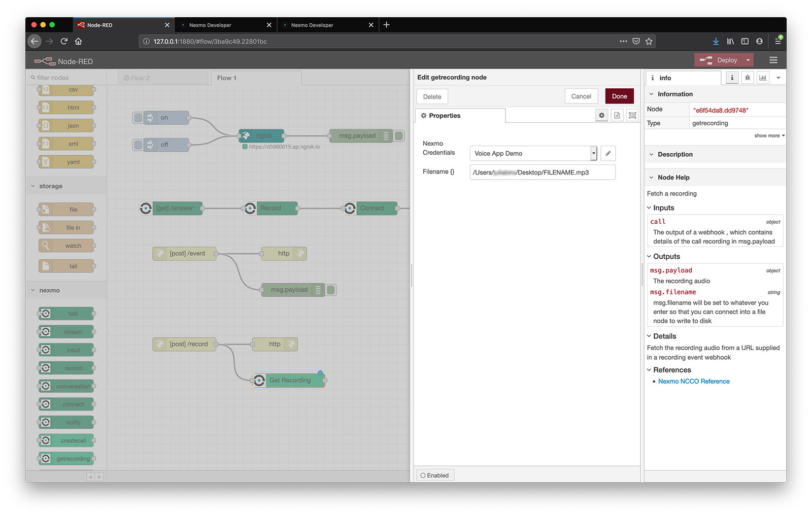Select the Get Recording node on canvas
The width and height of the screenshot is (812, 516).
pos(289,380)
